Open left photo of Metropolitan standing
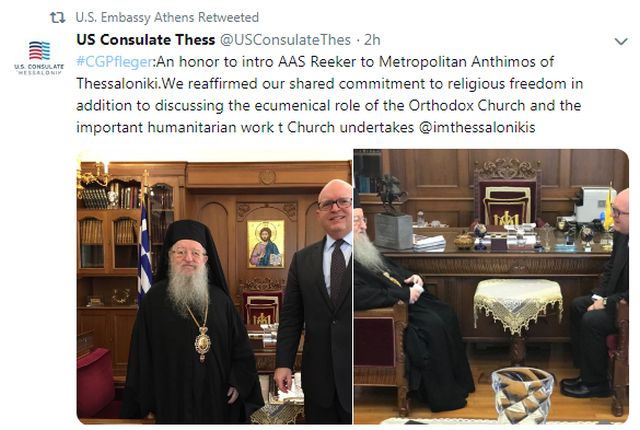Image resolution: width=640 pixels, height=430 pixels. pos(214,287)
